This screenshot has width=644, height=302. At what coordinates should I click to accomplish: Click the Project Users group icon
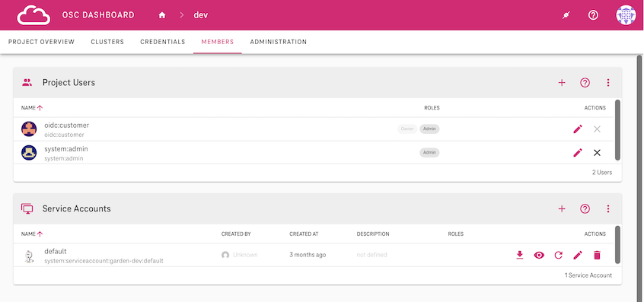[x=27, y=82]
